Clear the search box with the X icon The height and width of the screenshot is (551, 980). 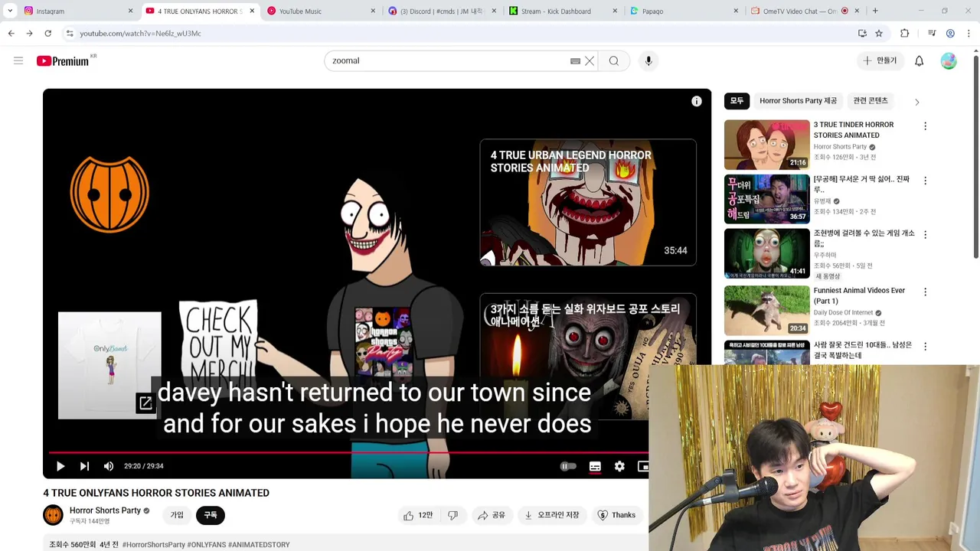(x=590, y=61)
